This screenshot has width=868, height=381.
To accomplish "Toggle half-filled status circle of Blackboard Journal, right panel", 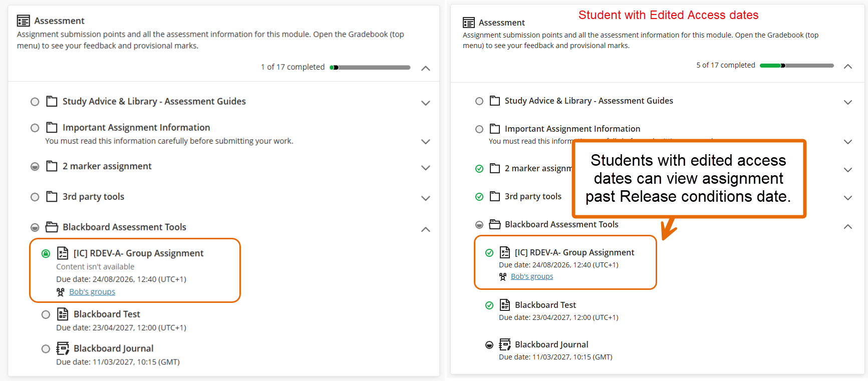I will [489, 345].
